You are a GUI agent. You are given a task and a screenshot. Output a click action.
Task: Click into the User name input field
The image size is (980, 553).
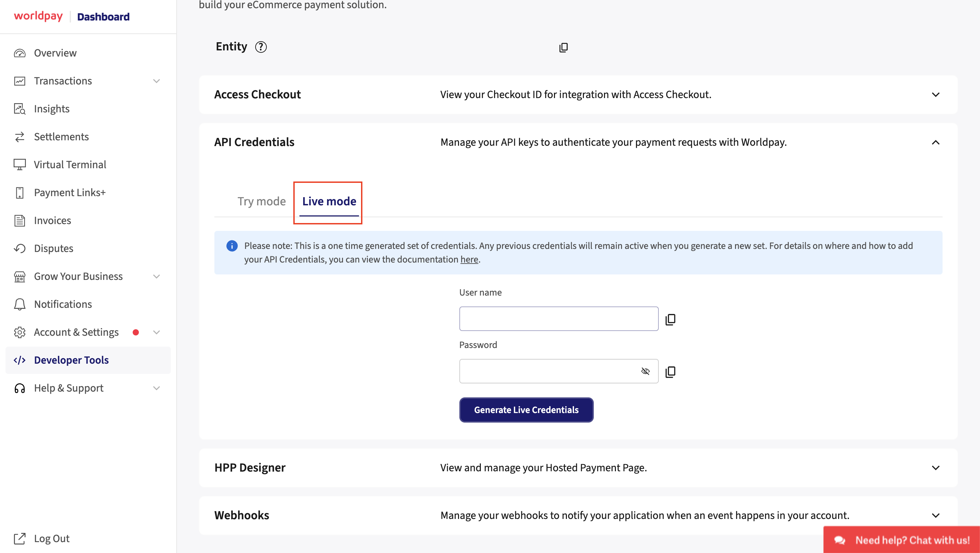tap(558, 319)
